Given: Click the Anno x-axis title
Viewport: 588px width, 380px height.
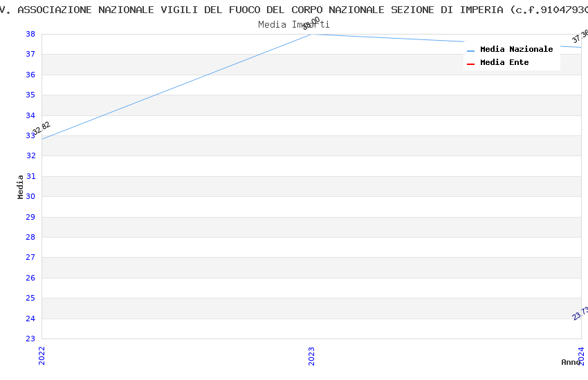Looking at the screenshot, I should [571, 362].
